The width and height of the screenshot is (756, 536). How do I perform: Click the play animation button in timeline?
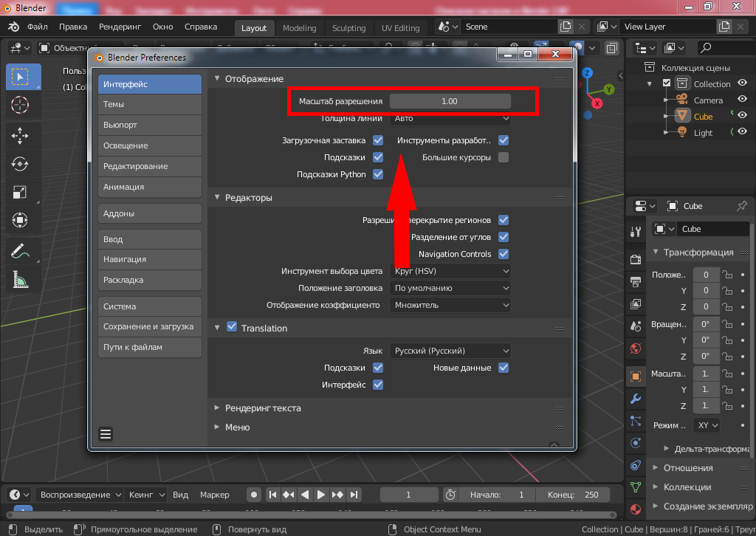click(322, 495)
